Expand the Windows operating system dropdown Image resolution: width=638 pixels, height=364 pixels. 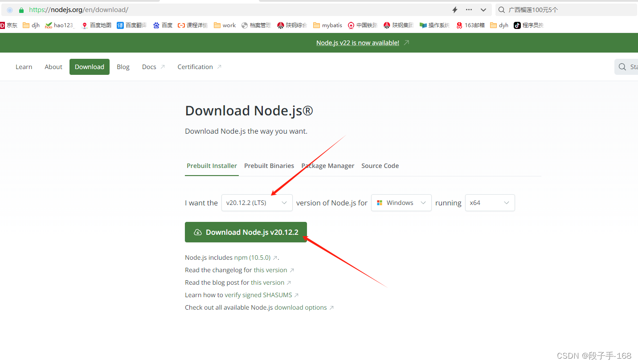401,203
